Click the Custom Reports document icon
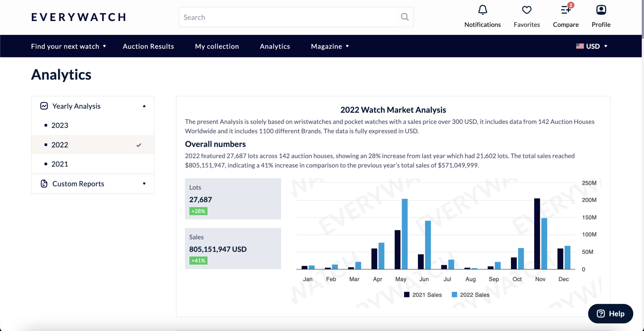Image resolution: width=644 pixels, height=331 pixels. [x=44, y=184]
